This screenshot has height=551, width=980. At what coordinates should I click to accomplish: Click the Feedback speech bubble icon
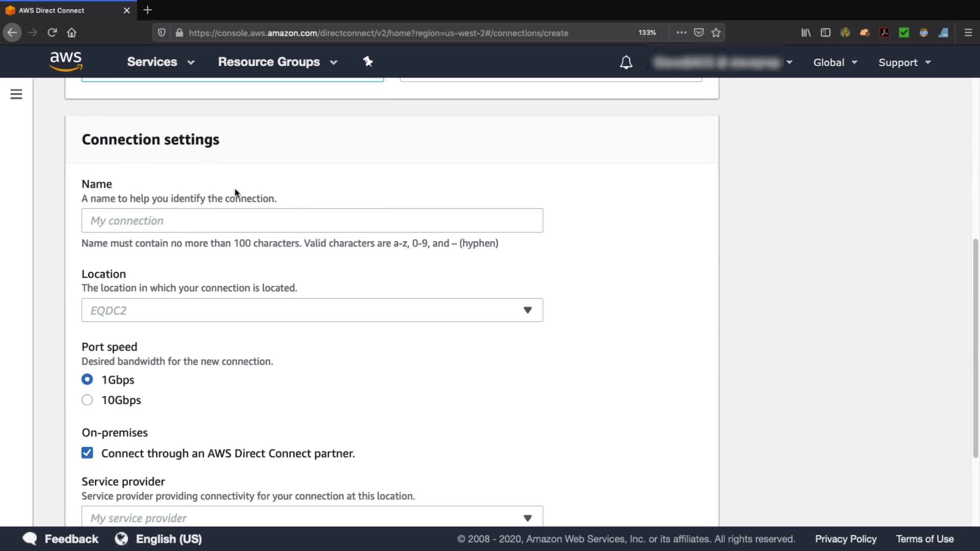point(30,539)
